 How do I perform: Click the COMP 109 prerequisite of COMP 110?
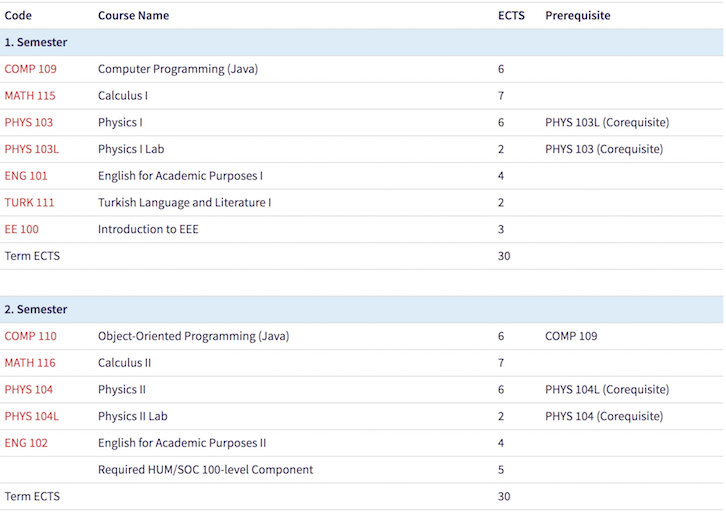[x=571, y=337]
